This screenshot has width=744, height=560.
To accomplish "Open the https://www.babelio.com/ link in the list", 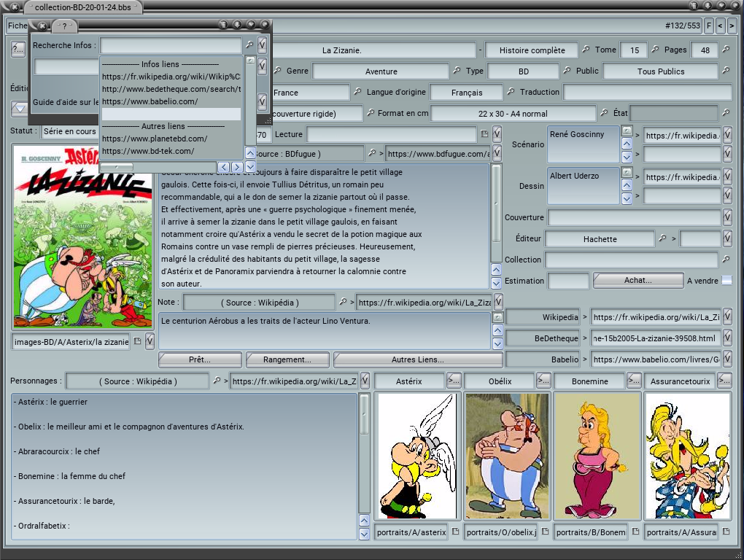I will (150, 101).
